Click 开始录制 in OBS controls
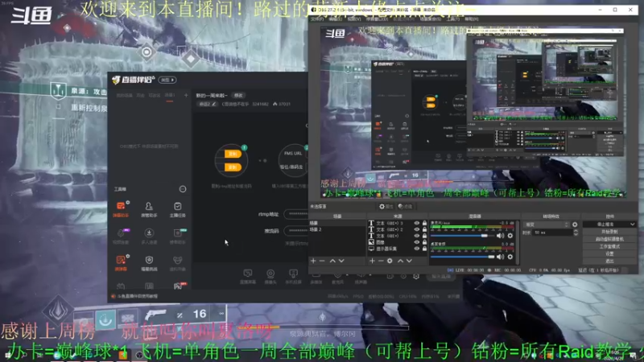644x362 pixels. point(609,232)
